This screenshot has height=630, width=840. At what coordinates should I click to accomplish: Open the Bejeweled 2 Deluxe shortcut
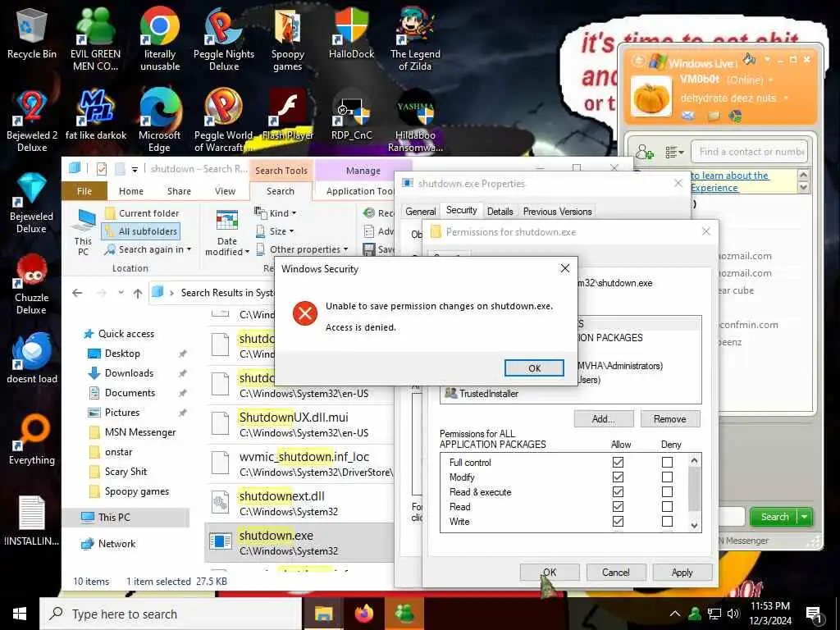pos(32,121)
